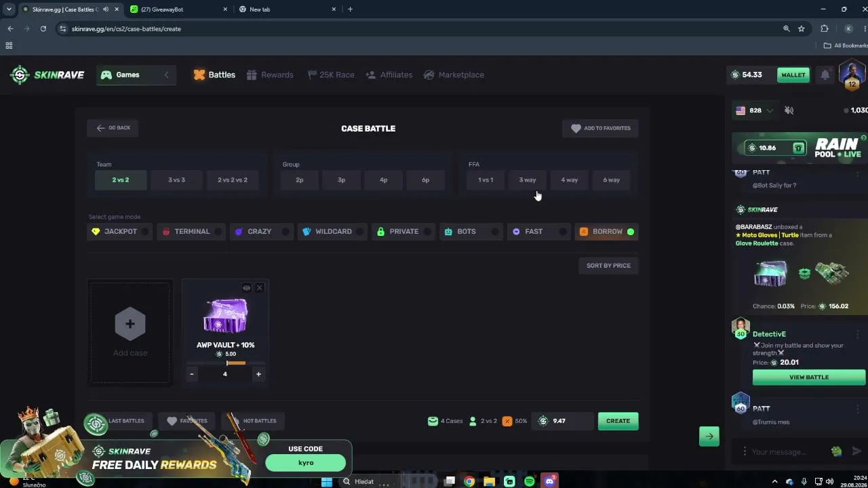Viewport: 868px width, 488px height.
Task: Decrease AWP Vault case quantity
Action: click(192, 374)
